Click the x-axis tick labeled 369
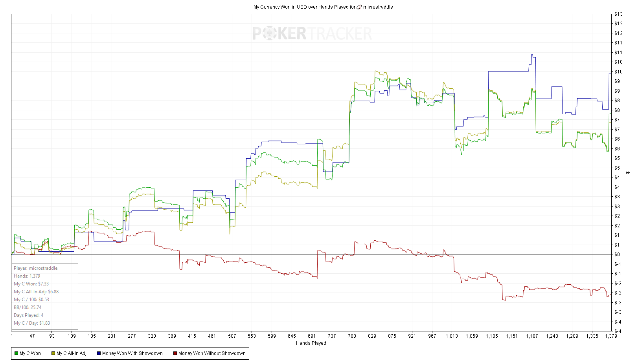Screen dimensions: 638x364 coord(172,336)
